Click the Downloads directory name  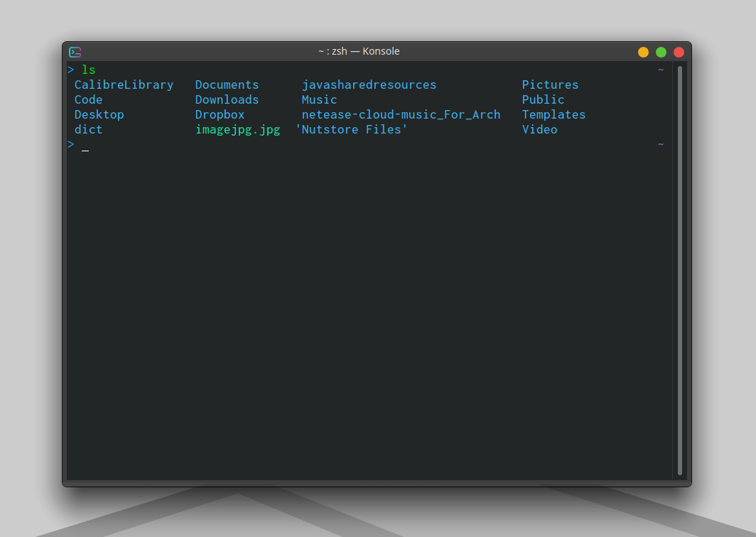point(227,99)
